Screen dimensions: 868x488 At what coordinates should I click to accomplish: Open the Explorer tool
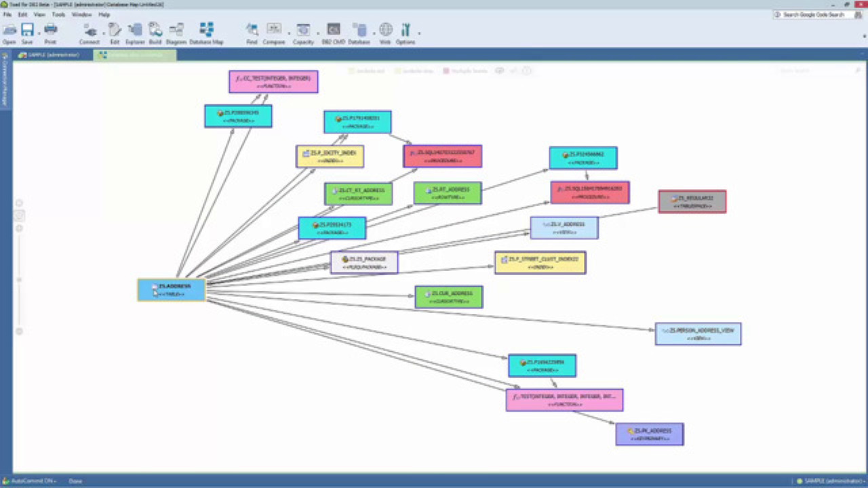pyautogui.click(x=135, y=33)
